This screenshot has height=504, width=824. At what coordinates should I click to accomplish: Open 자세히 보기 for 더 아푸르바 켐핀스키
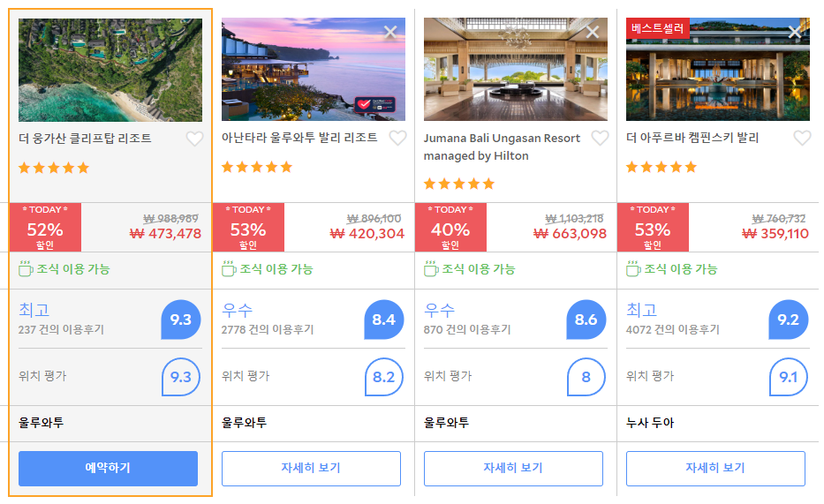715,469
